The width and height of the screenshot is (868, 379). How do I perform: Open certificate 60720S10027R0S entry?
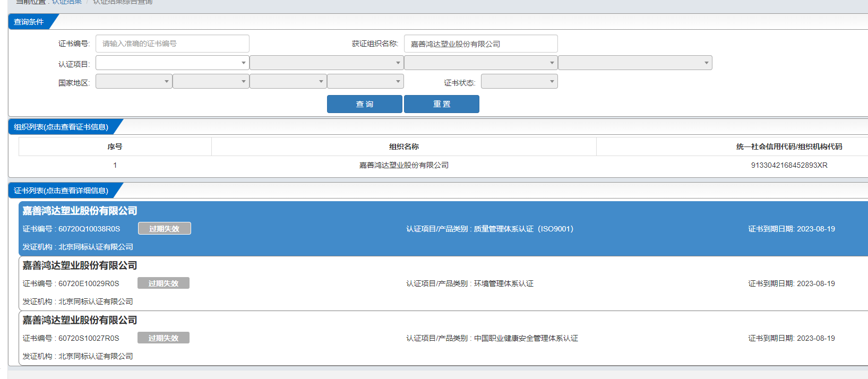(443, 338)
